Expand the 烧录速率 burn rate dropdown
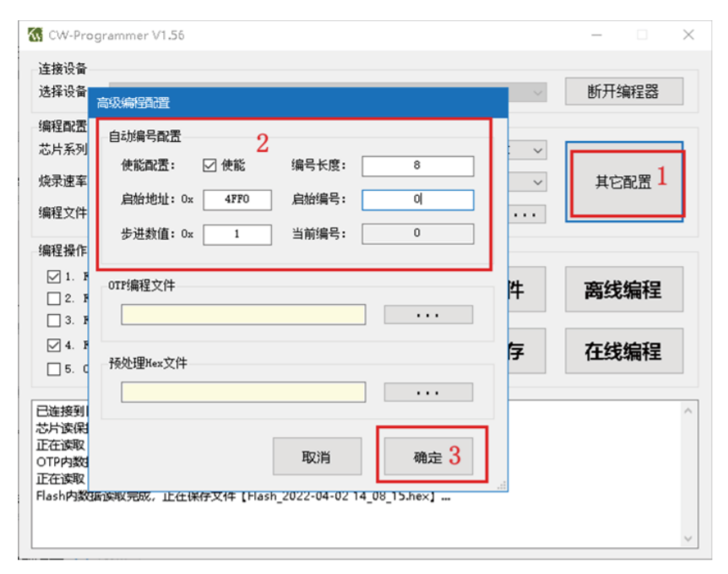 click(x=538, y=181)
